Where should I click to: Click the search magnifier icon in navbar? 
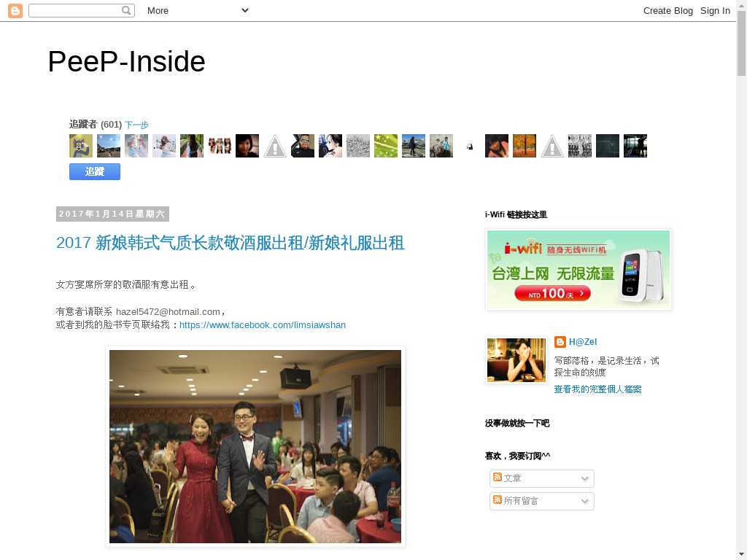pyautogui.click(x=126, y=10)
